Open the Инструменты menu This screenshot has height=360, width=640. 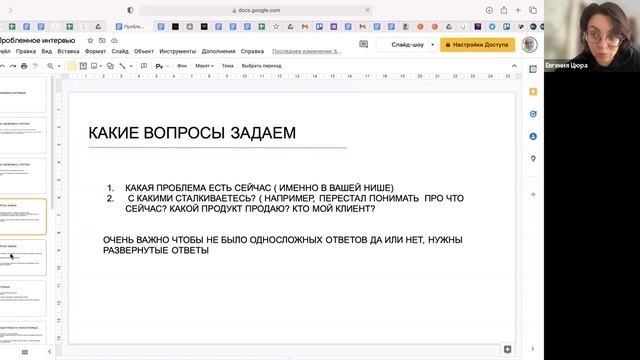(x=178, y=51)
